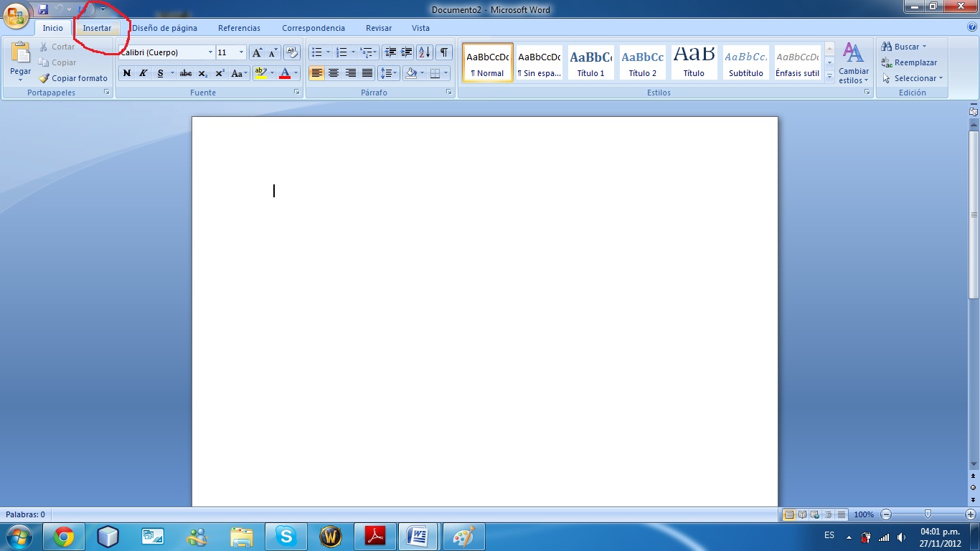Click the Palabras: 0 word counter

click(27, 514)
